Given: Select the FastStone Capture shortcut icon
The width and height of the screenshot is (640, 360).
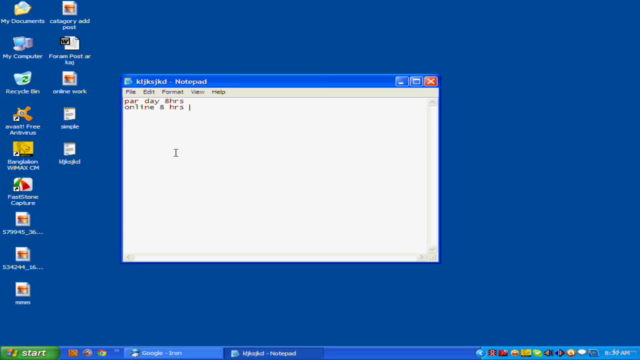Looking at the screenshot, I should (x=22, y=191).
